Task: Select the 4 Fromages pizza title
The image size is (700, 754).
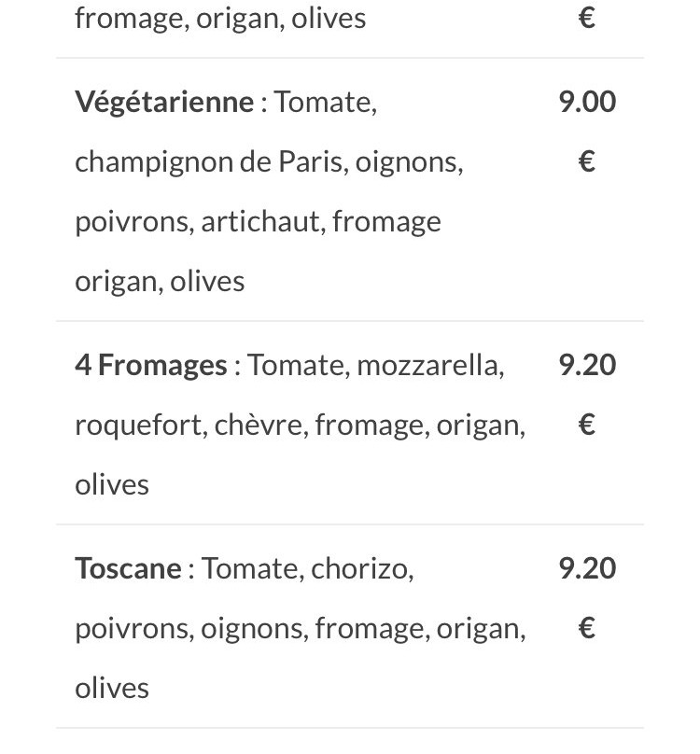Action: (x=150, y=365)
